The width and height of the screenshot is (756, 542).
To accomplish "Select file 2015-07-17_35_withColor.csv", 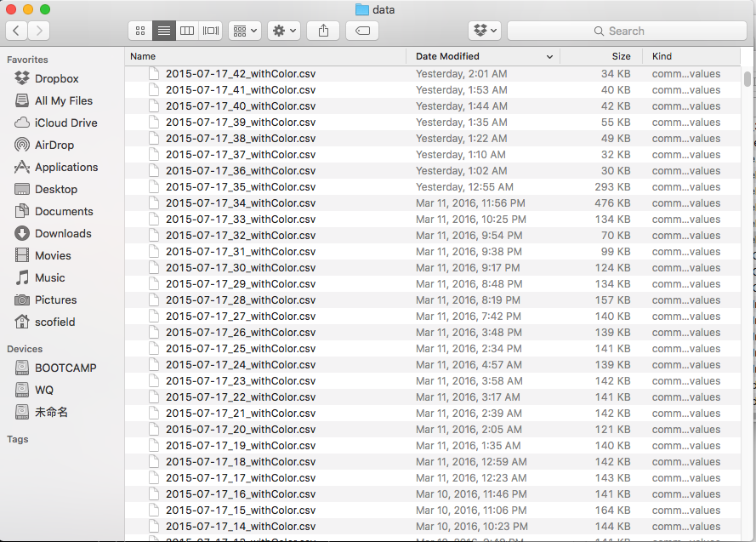I will 240,187.
